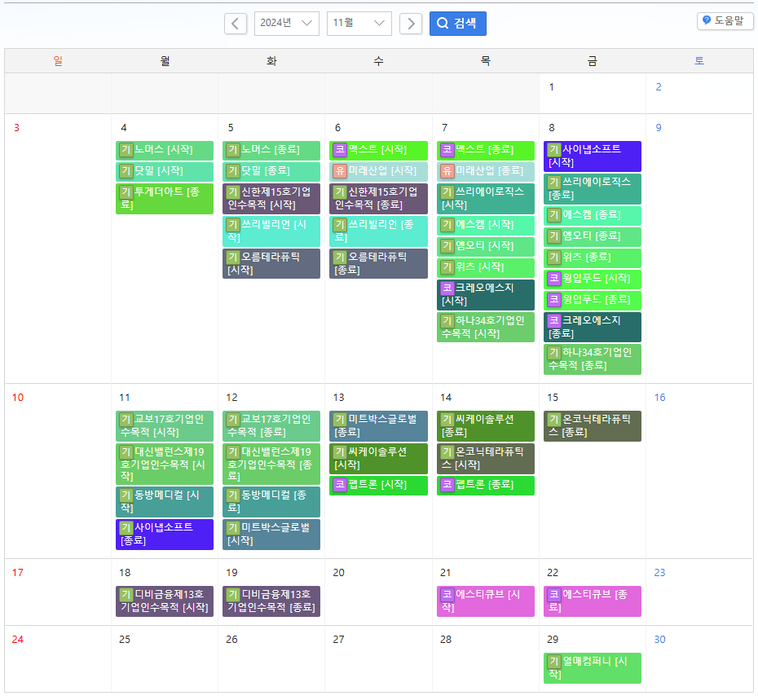Click the 기 badge on 사이냅소프트 [시작]

coord(554,149)
